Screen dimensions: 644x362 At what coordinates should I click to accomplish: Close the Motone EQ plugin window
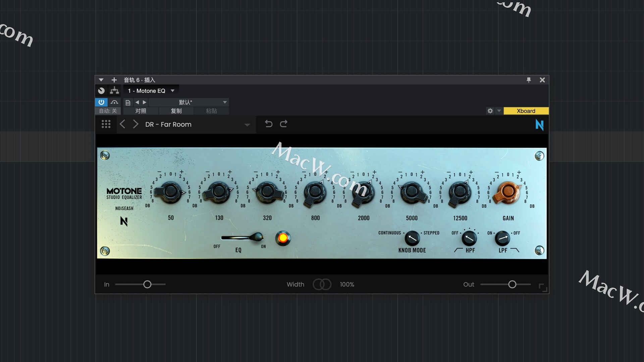542,80
